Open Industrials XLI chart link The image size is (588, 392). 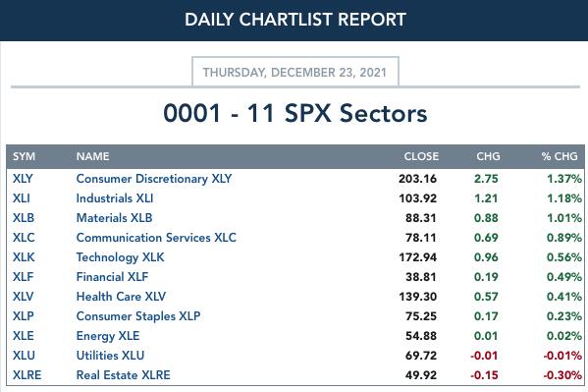115,198
